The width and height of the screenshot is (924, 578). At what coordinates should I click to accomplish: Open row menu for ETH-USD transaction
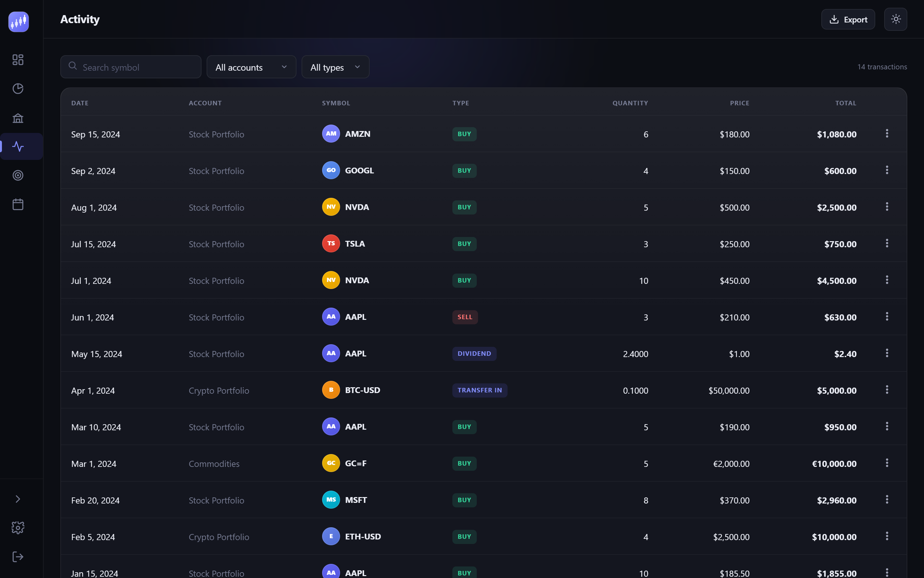click(886, 536)
